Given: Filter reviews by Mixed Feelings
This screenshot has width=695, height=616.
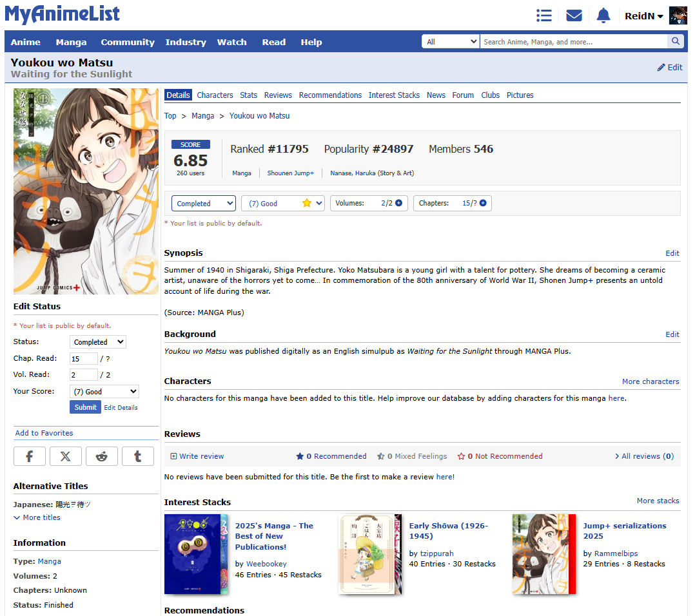Looking at the screenshot, I should [412, 456].
